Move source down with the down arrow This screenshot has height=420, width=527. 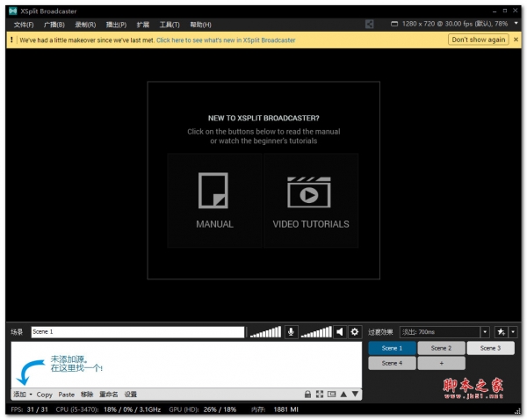pos(355,395)
